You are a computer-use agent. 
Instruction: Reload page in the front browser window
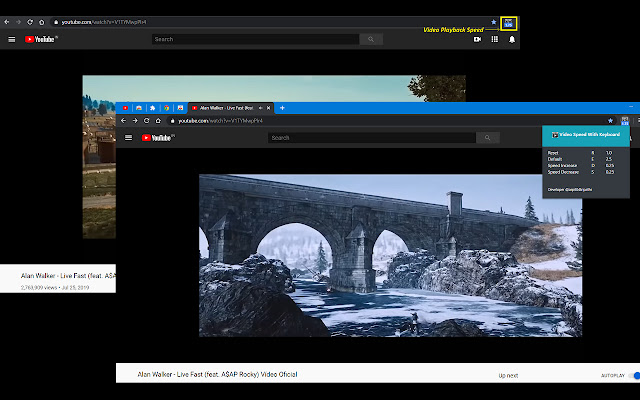click(147, 121)
